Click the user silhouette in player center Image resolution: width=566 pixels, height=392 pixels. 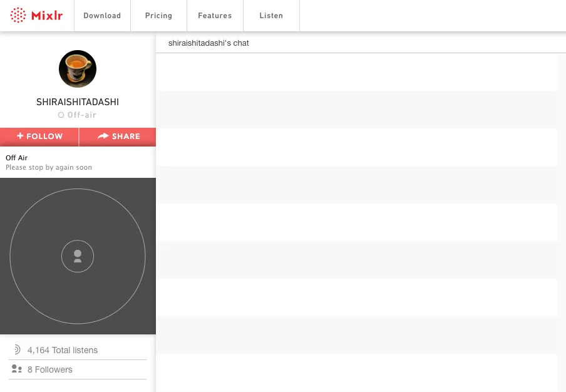tap(78, 256)
